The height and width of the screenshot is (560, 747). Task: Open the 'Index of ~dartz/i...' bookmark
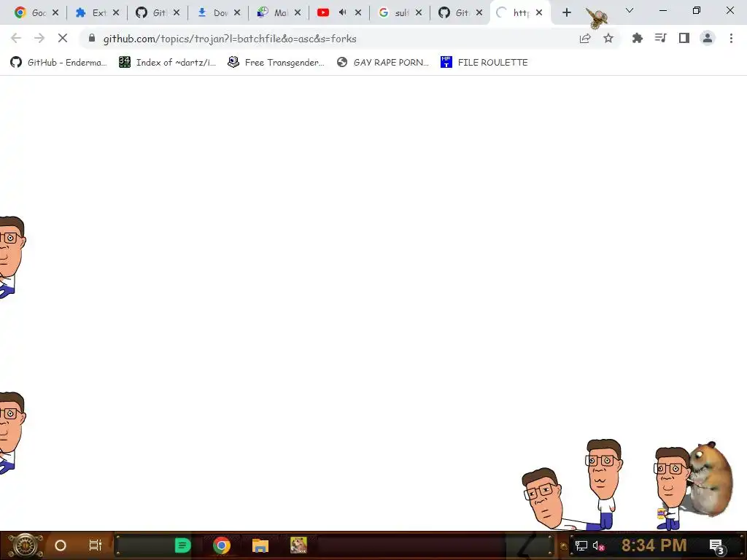168,63
